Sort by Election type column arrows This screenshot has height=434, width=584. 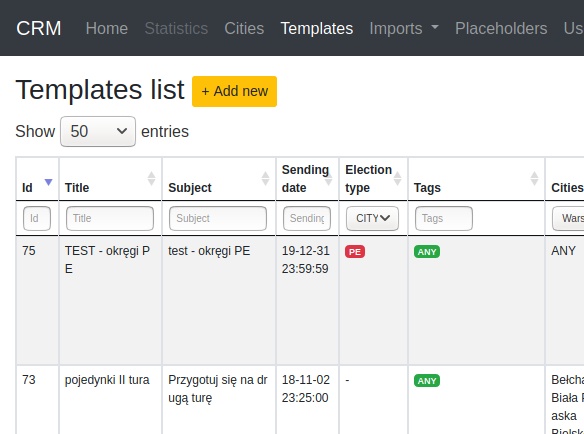pos(397,178)
